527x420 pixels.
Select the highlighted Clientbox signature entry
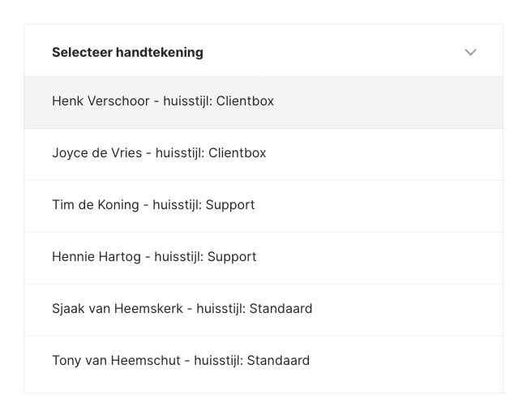(x=163, y=101)
